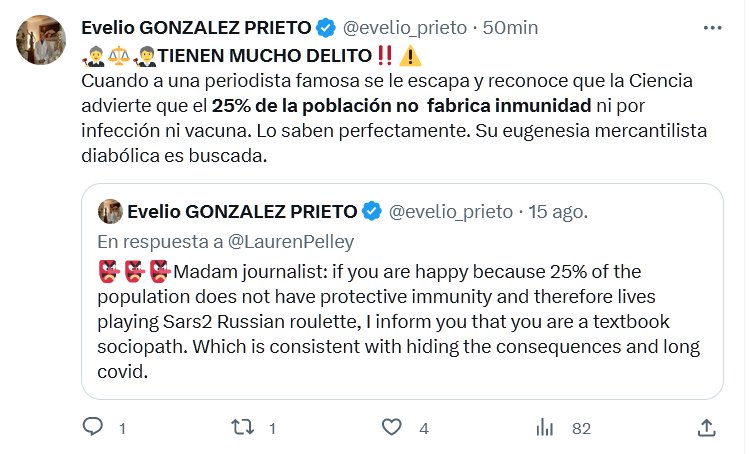Screen dimensions: 750x454
Task: Open view analytics bar chart icon
Action: pyautogui.click(x=545, y=428)
